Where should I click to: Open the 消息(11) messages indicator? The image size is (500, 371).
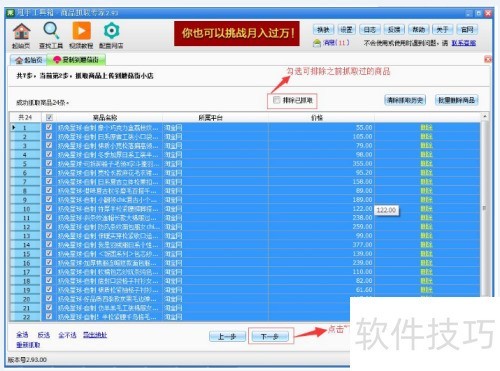(331, 43)
